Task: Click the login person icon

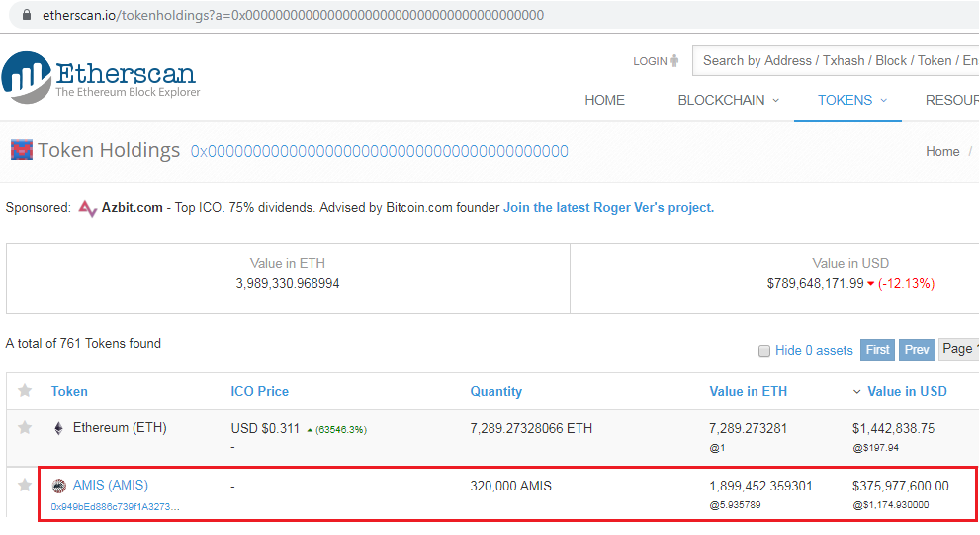Action: click(x=674, y=60)
